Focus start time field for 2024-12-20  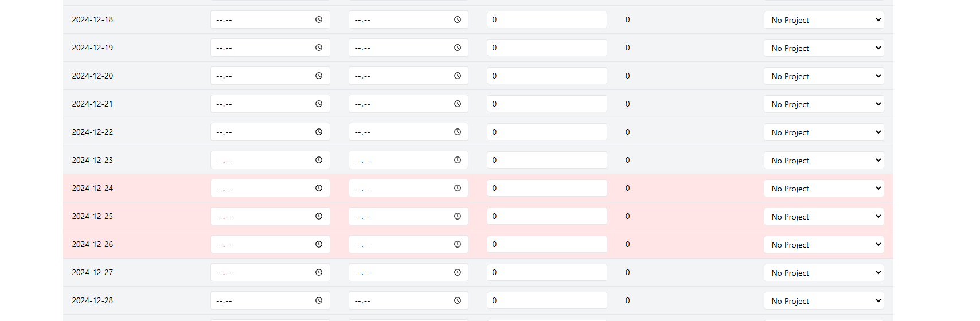tap(270, 76)
